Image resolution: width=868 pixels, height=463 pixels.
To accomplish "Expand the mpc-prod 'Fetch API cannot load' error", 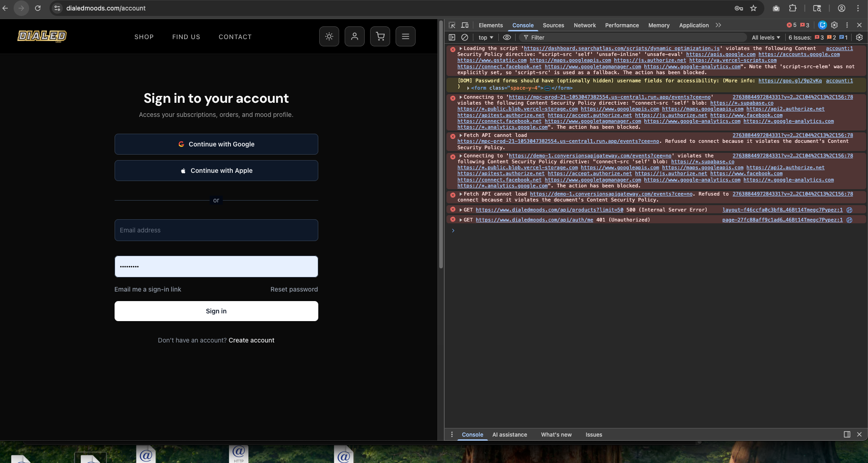I will pos(461,136).
